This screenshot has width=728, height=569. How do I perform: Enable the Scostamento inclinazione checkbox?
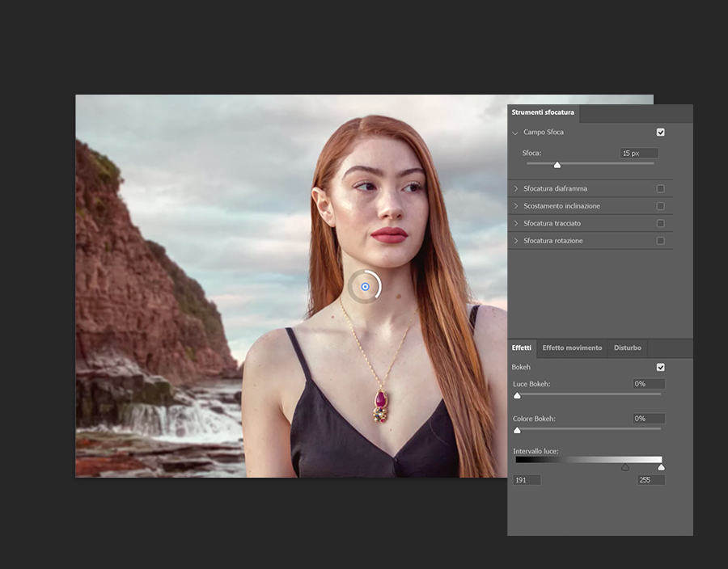click(x=661, y=206)
